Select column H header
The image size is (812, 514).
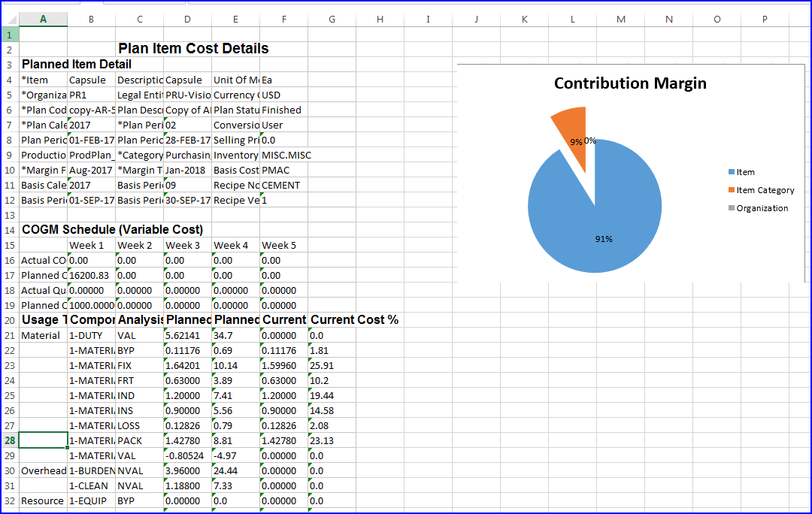tap(380, 19)
